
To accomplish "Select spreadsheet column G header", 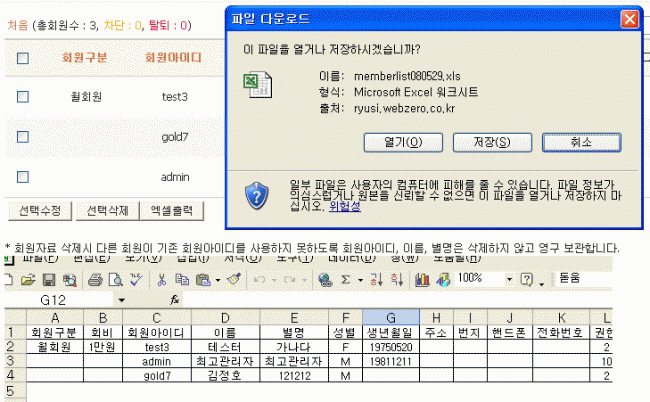I will point(391,318).
